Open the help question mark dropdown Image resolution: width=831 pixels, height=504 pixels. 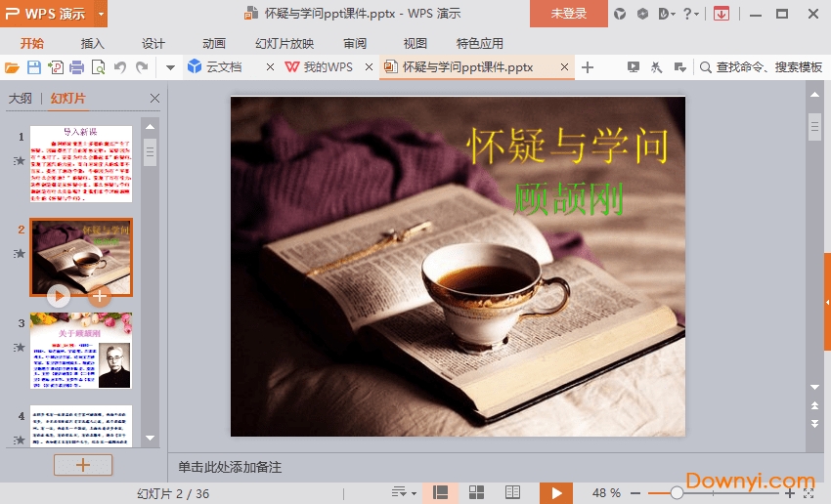pyautogui.click(x=691, y=14)
